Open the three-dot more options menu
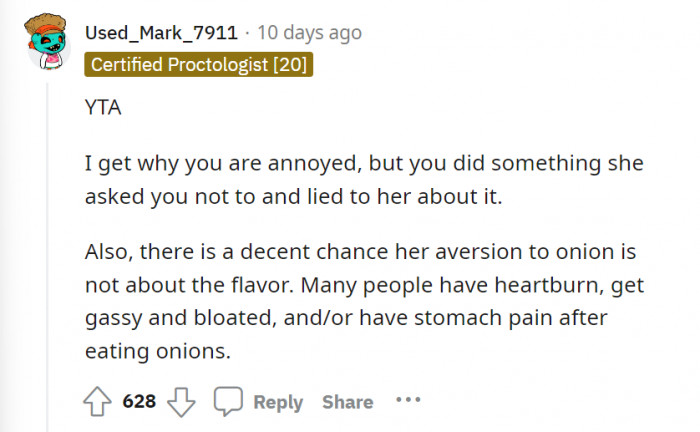700x432 pixels. (x=408, y=400)
